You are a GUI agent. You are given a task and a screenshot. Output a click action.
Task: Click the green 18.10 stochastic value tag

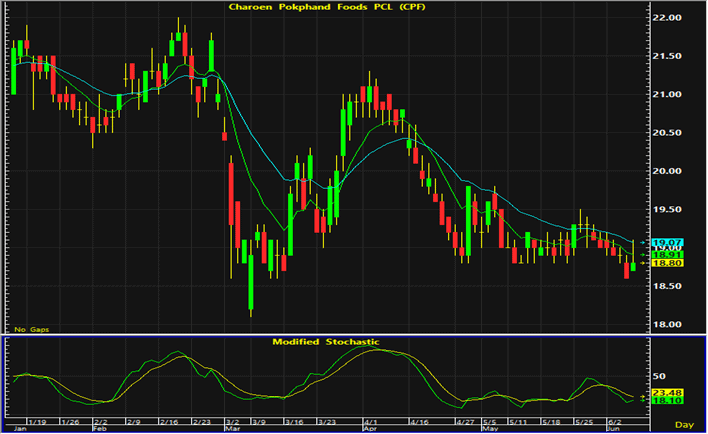coord(667,401)
